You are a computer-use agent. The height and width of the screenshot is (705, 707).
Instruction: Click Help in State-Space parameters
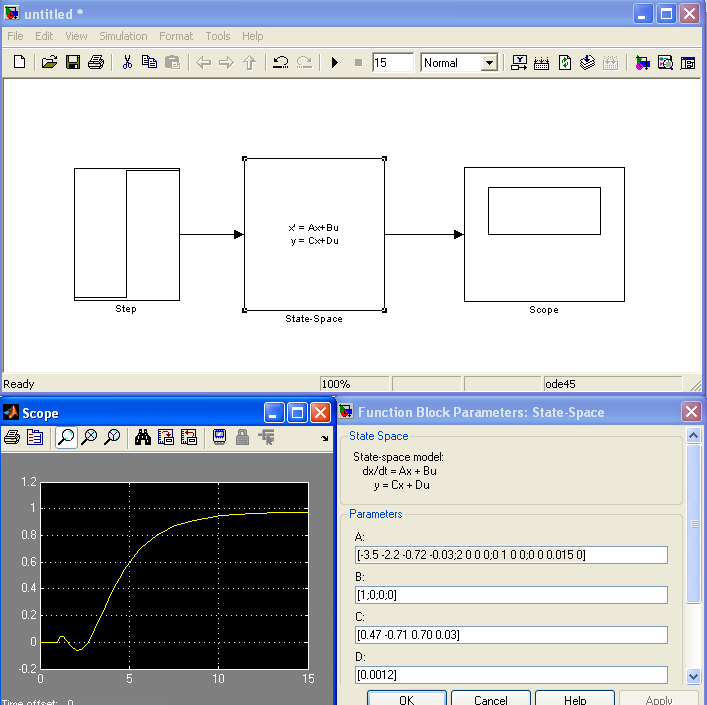(x=575, y=699)
